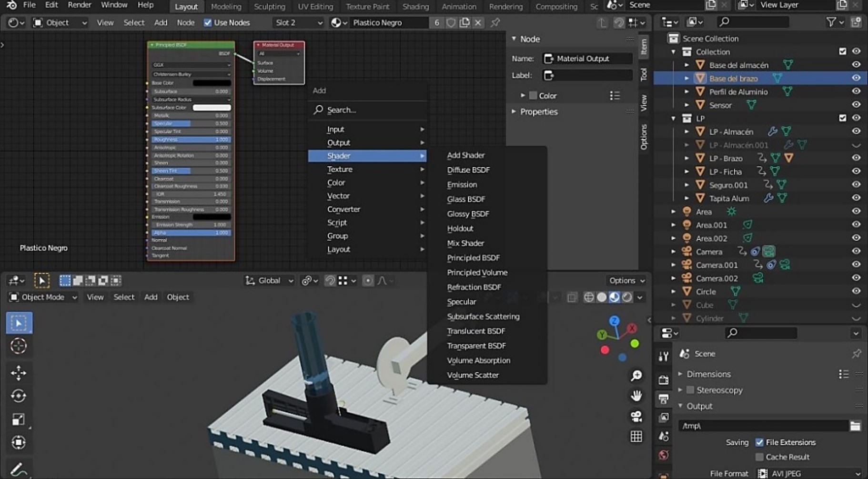Toggle the Use Nodes checkbox
This screenshot has width=868, height=479.
tap(208, 22)
